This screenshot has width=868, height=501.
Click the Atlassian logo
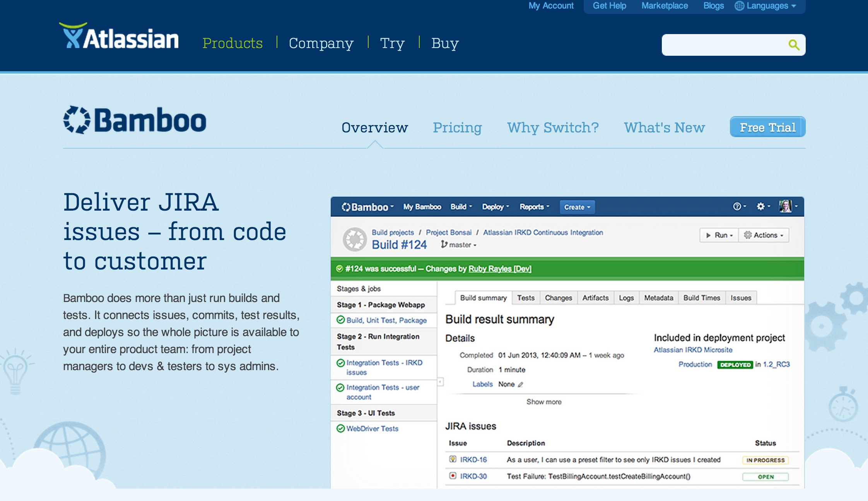point(119,36)
